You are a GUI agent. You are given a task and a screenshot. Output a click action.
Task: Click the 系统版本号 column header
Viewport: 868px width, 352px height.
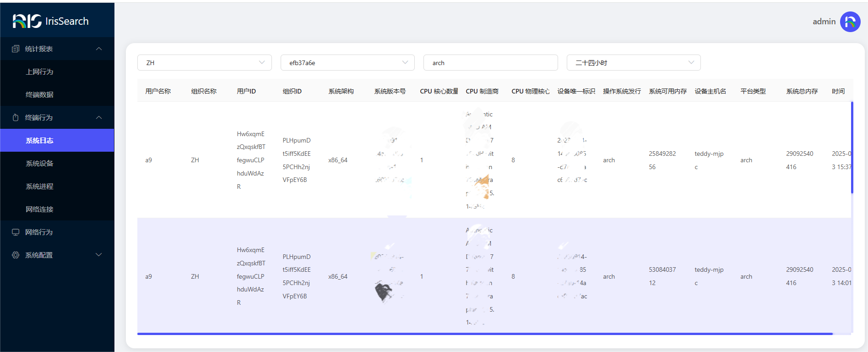(x=390, y=91)
